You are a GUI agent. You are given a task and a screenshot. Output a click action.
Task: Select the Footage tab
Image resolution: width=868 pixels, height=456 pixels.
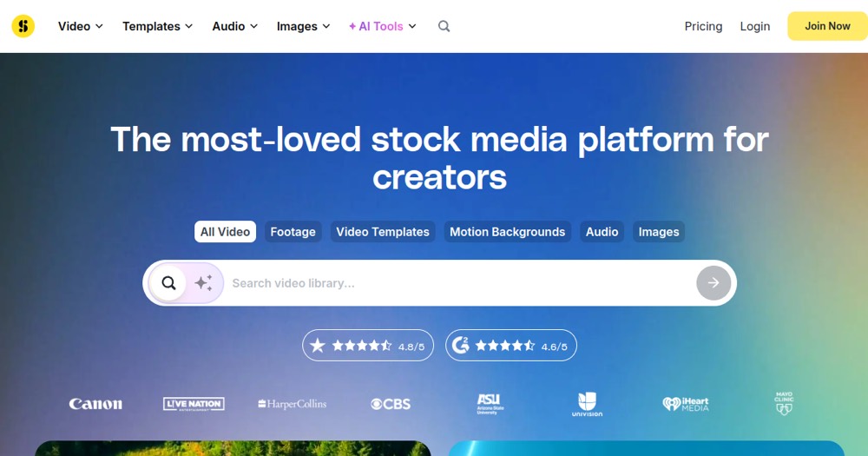pyautogui.click(x=293, y=232)
